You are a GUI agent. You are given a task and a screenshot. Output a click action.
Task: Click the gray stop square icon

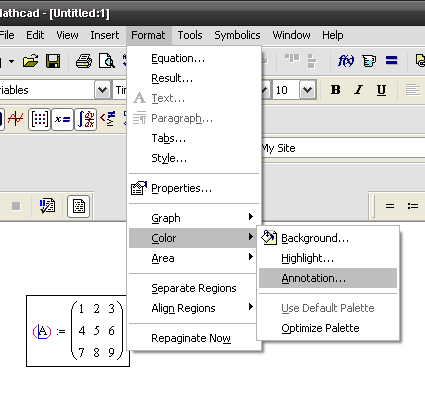click(x=16, y=206)
